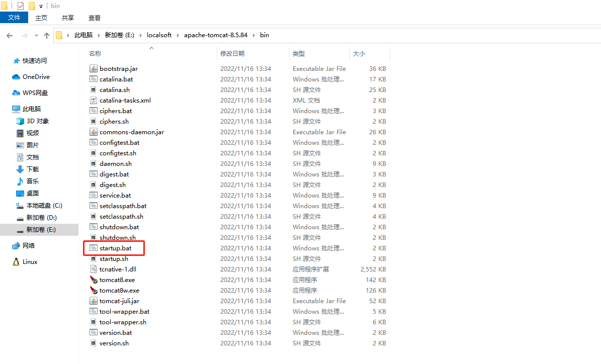Screen dimensions: 601x364
Task: Click the daemon.sh file icon
Action: pyautogui.click(x=93, y=163)
